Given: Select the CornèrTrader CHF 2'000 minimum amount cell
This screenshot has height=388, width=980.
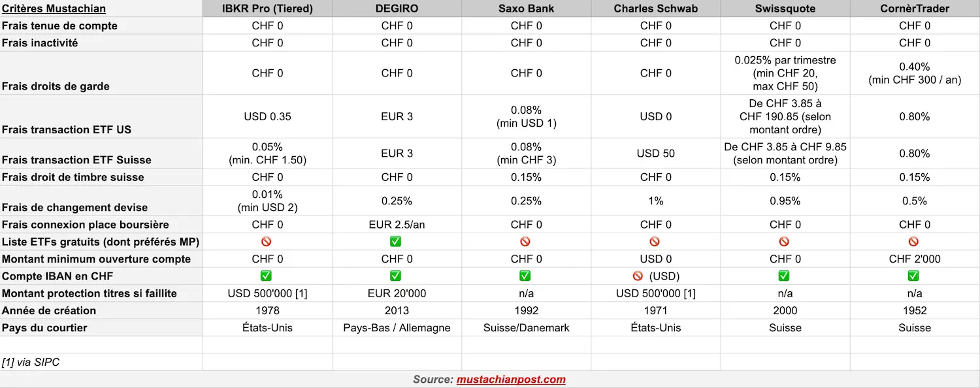Looking at the screenshot, I should 915,259.
